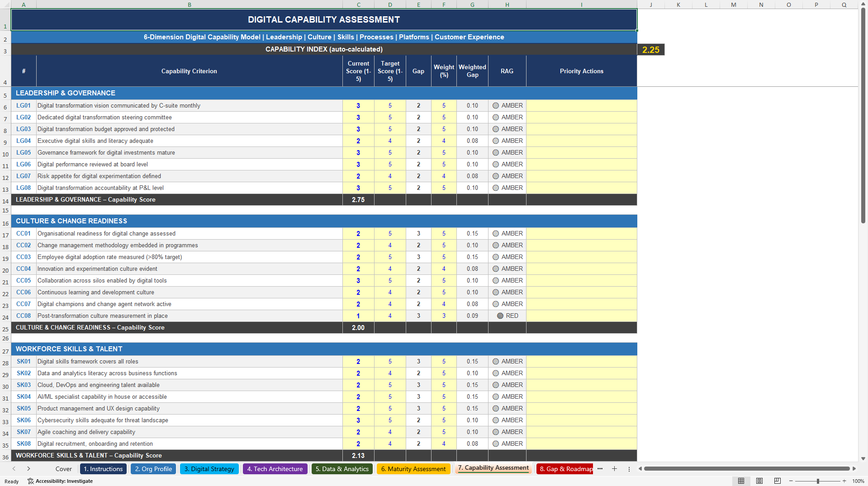The height and width of the screenshot is (486, 868).
Task: Click target score for SK02
Action: coord(390,373)
